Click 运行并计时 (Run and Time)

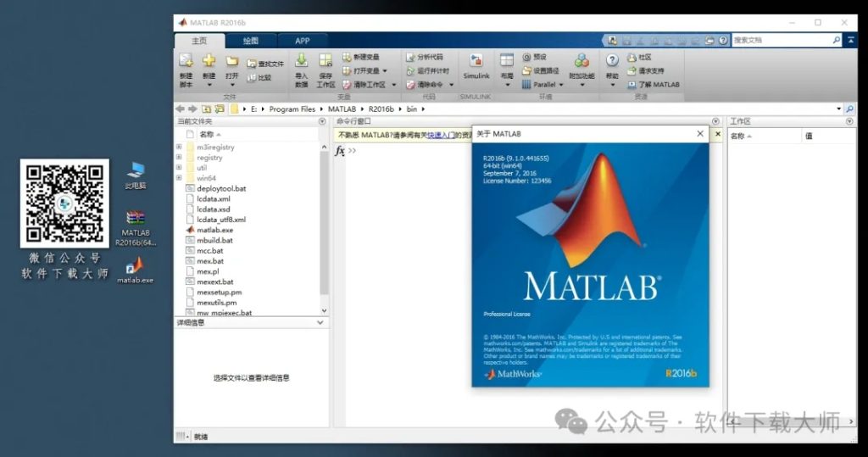click(427, 71)
